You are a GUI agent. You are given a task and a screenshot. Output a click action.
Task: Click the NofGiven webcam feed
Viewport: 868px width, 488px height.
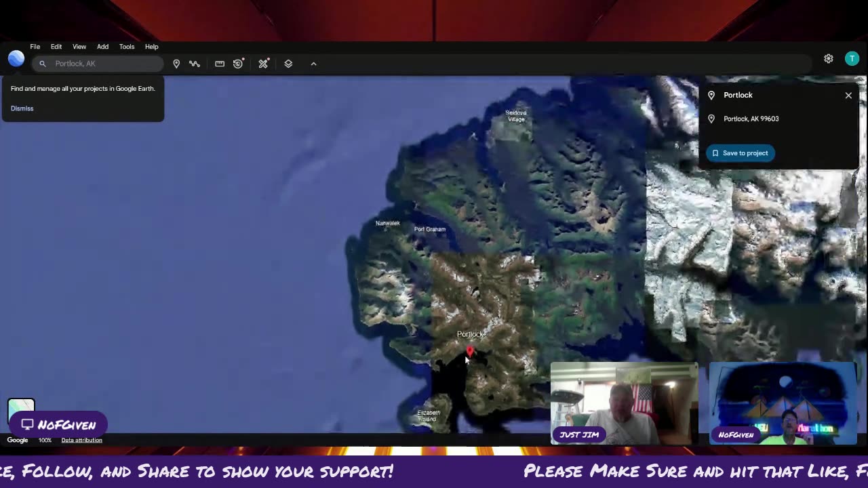click(x=783, y=403)
